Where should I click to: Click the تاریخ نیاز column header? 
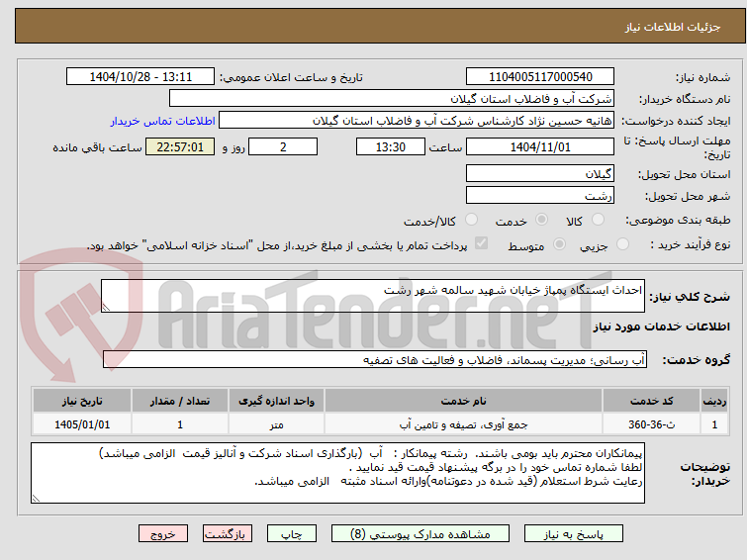pos(82,401)
